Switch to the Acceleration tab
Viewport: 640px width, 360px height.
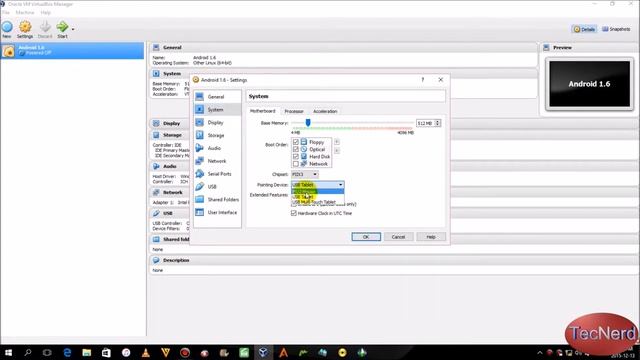tap(325, 111)
